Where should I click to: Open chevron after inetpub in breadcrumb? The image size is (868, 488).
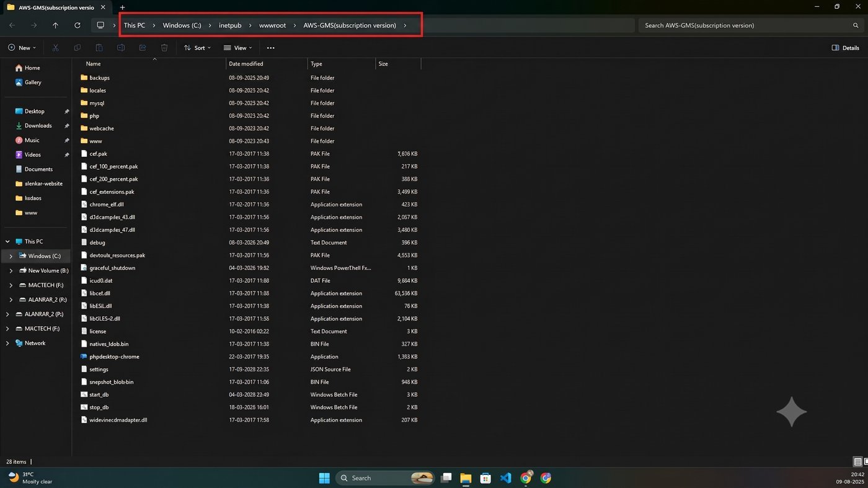coord(250,25)
